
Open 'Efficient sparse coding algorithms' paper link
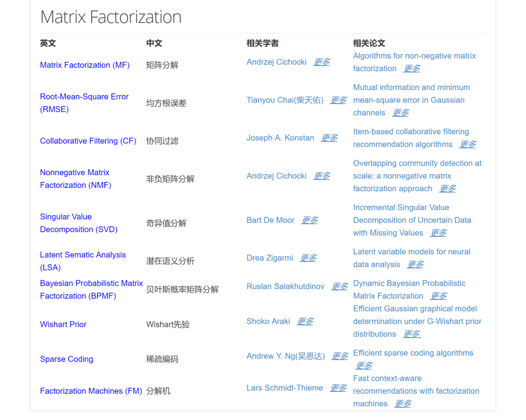[x=413, y=353]
